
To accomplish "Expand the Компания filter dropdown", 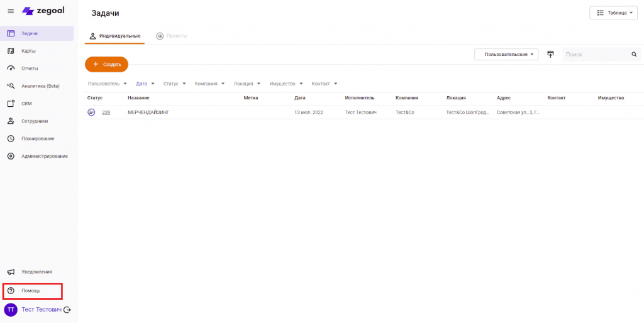I will coord(209,84).
